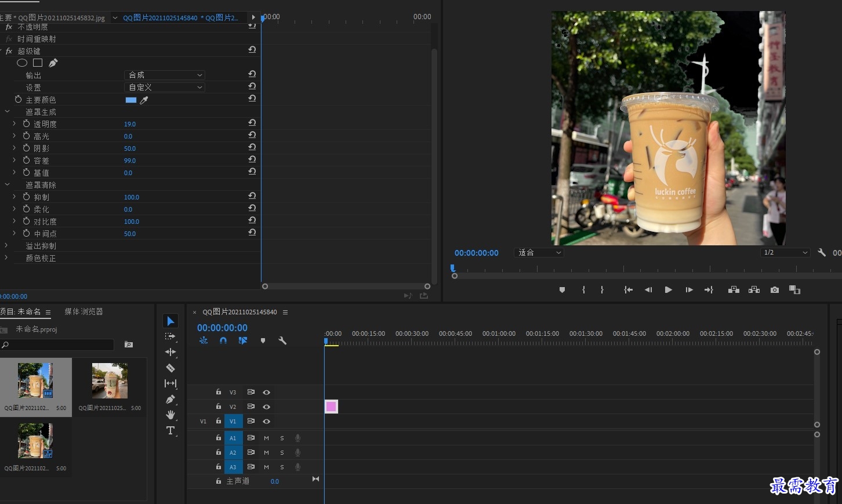This screenshot has height=504, width=842.
Task: Select the Slip tool
Action: click(170, 383)
